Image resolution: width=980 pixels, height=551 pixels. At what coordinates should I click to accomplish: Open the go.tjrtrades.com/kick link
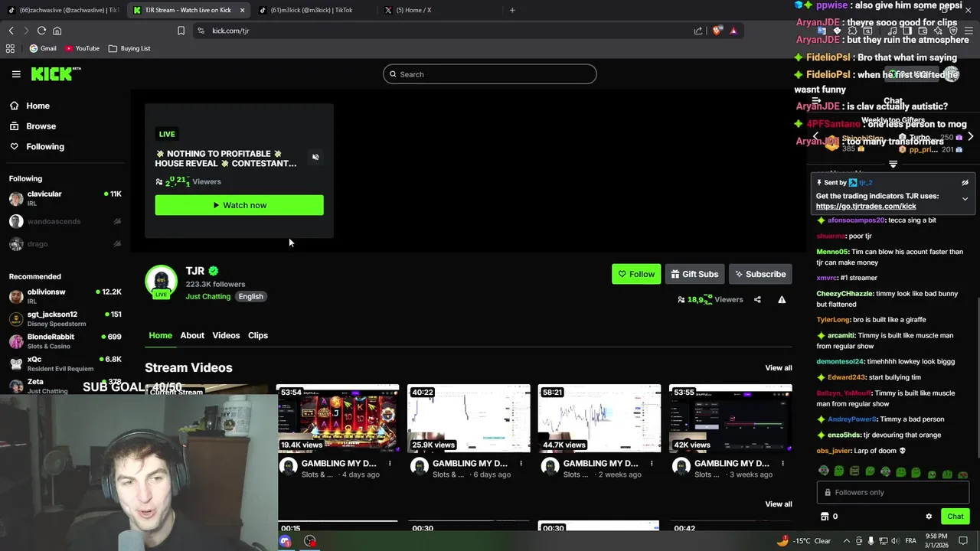click(866, 207)
